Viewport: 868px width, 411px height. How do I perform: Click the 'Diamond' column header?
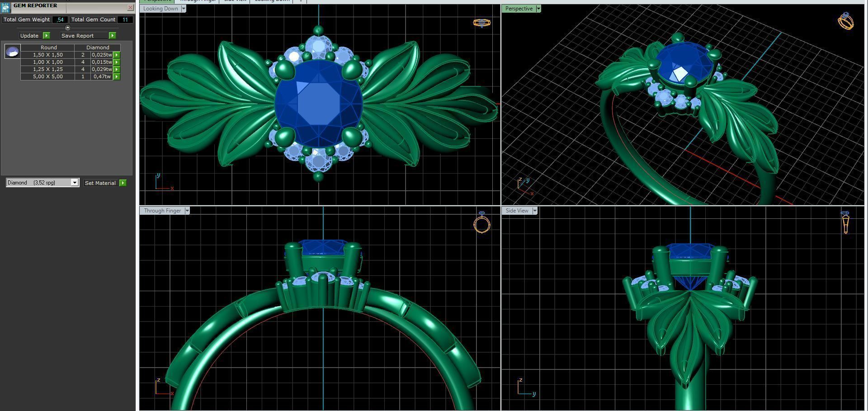(98, 47)
